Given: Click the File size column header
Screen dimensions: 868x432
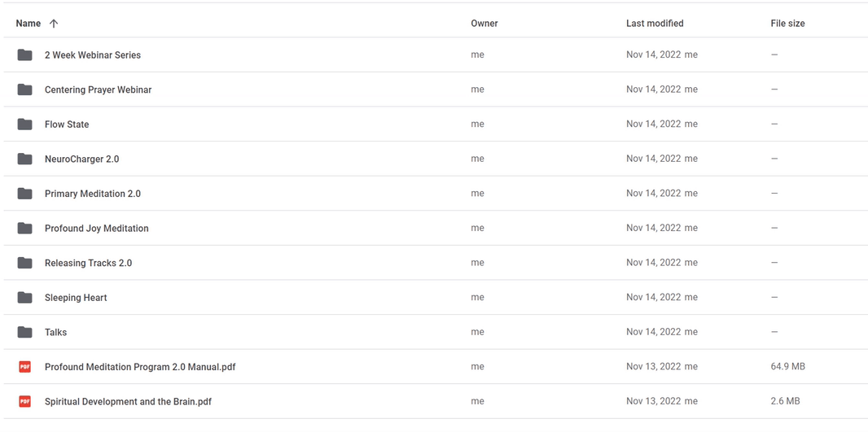Looking at the screenshot, I should [x=787, y=24].
